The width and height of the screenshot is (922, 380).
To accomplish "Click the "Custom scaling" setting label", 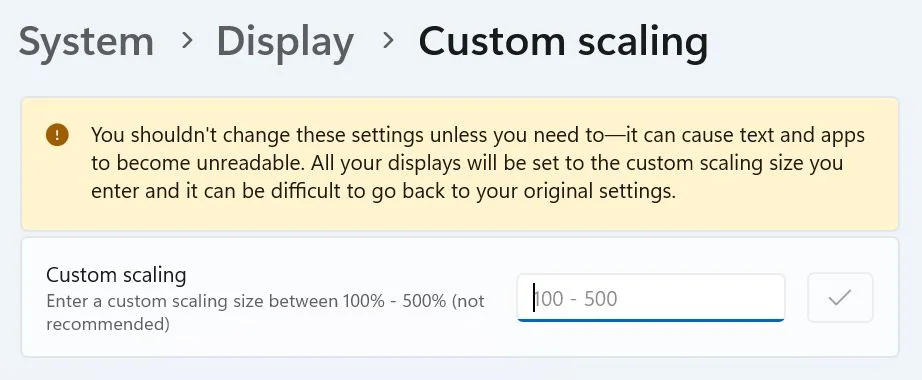I will click(116, 275).
